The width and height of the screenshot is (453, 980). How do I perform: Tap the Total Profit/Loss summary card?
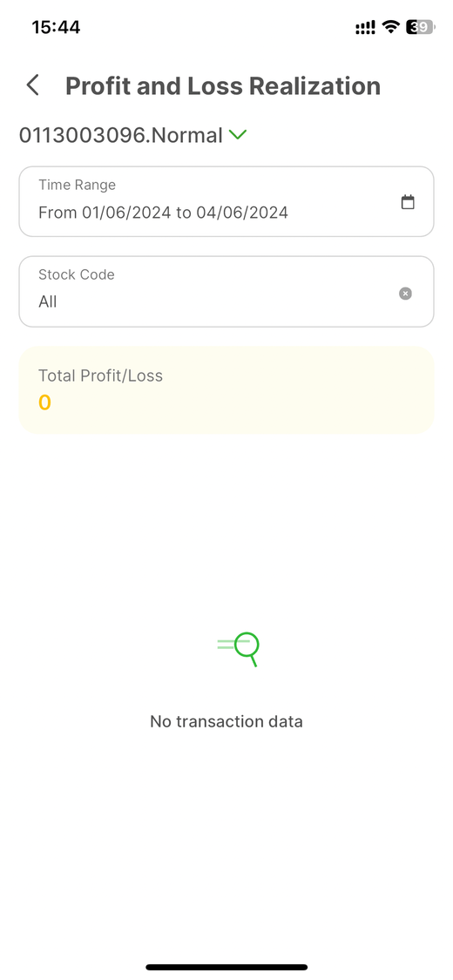pos(226,390)
